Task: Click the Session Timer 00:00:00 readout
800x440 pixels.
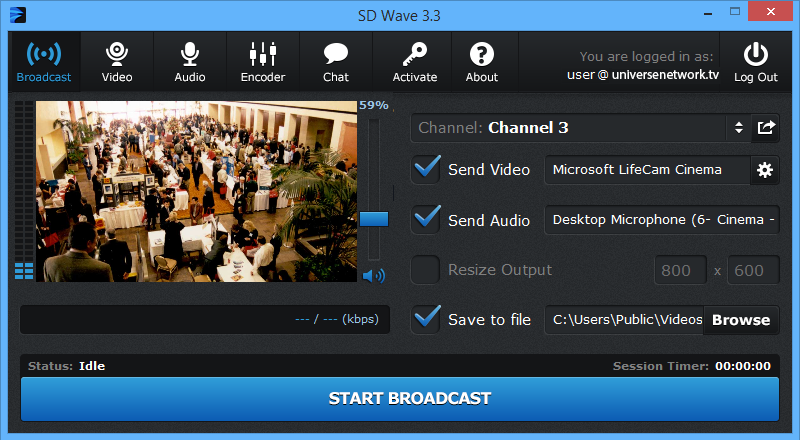Action: pos(691,366)
